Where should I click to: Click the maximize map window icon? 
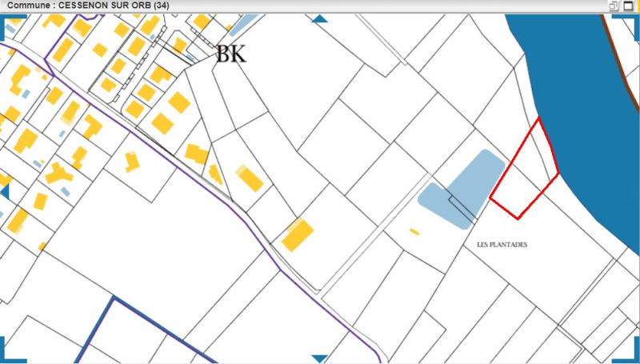click(x=628, y=6)
